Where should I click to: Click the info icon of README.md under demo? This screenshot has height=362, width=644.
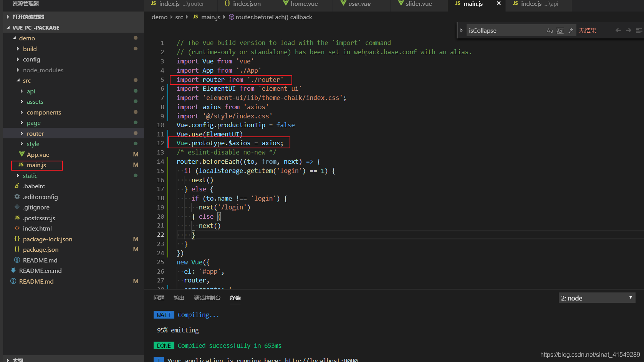point(17,260)
